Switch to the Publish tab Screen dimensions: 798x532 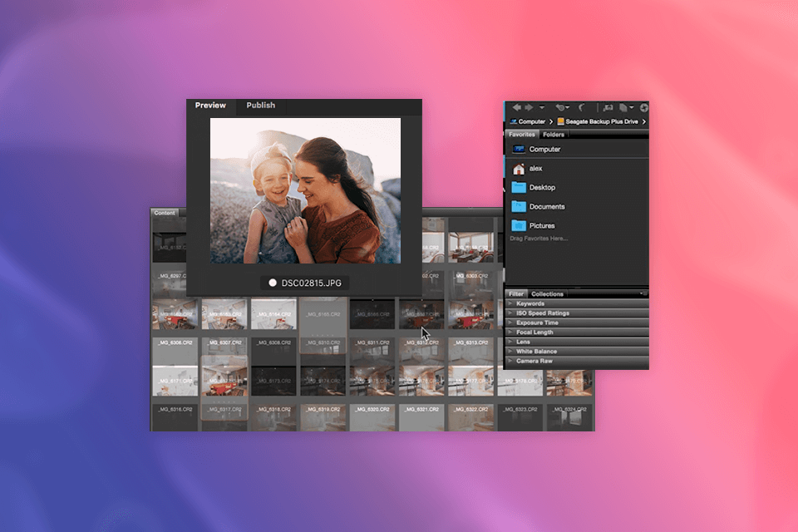[260, 106]
